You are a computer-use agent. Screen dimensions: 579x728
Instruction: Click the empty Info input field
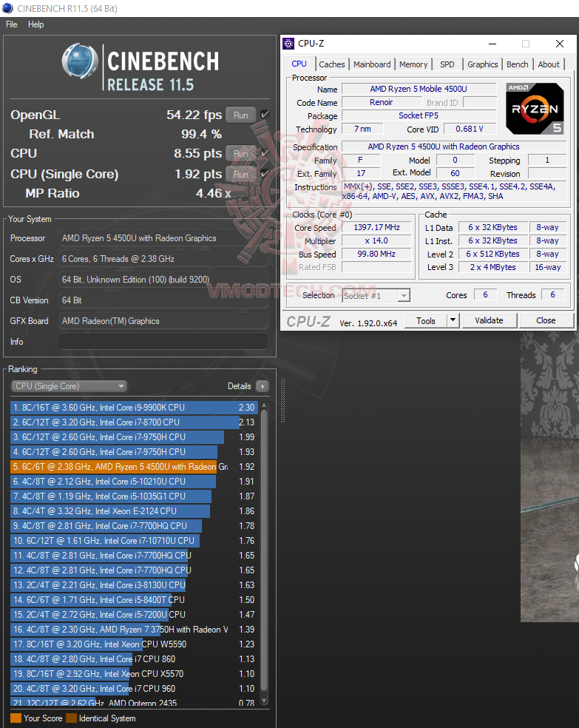163,342
